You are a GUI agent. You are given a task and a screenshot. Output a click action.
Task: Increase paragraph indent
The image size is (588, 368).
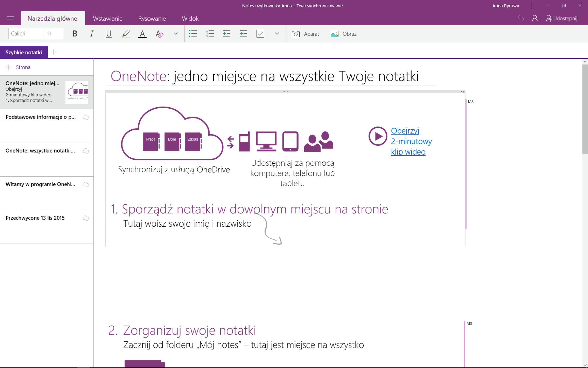pyautogui.click(x=243, y=34)
